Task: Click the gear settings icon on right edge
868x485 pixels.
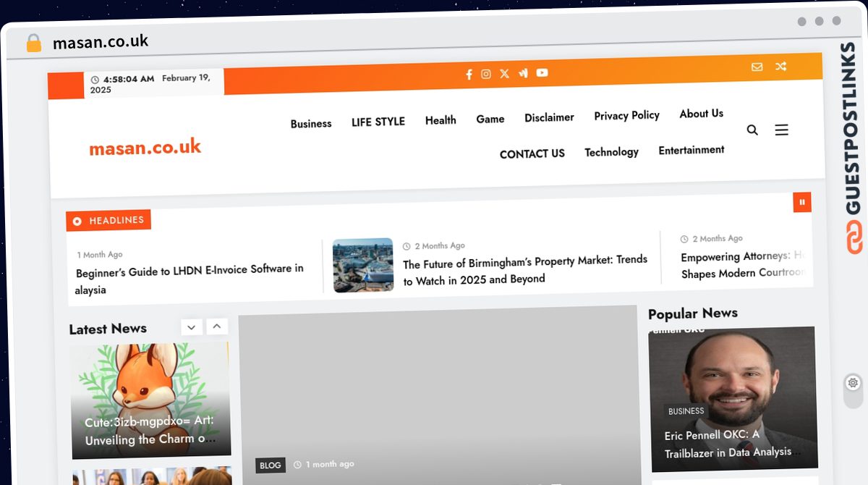Action: (853, 383)
